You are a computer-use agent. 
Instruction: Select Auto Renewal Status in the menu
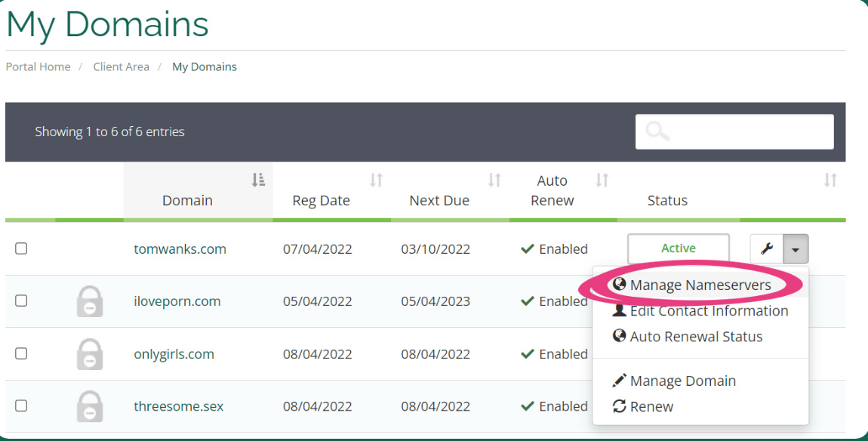(696, 336)
